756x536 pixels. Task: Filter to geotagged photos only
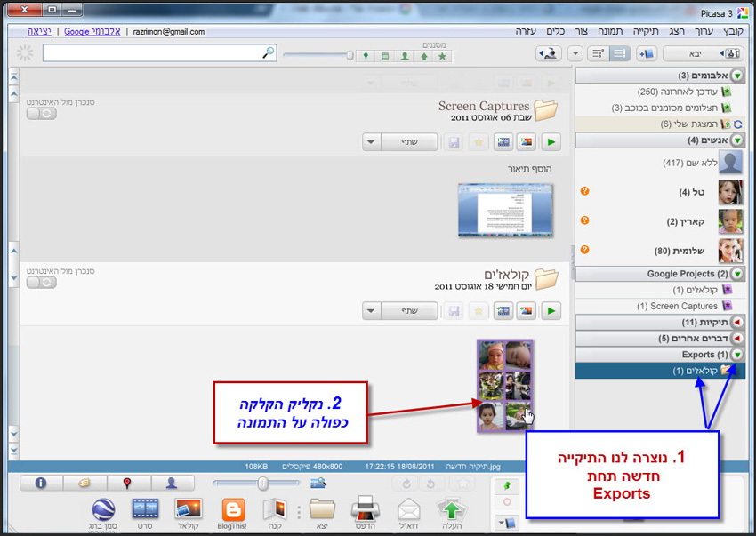click(366, 56)
